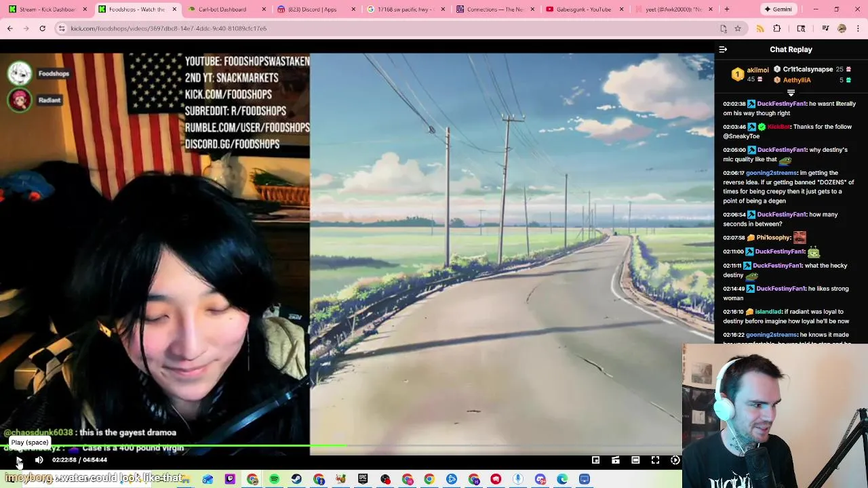The width and height of the screenshot is (868, 488).
Task: Click the Gemini button
Action: [x=777, y=9]
